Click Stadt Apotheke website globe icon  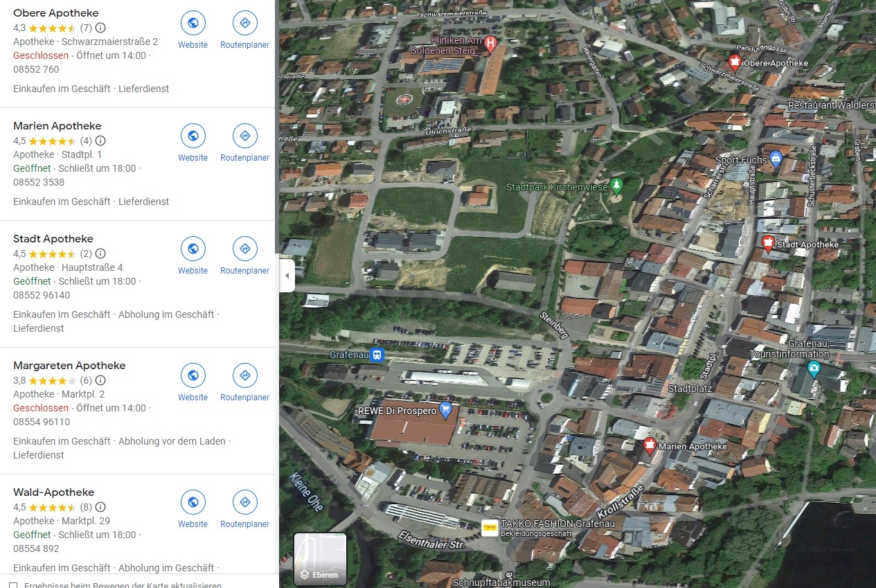click(x=193, y=249)
